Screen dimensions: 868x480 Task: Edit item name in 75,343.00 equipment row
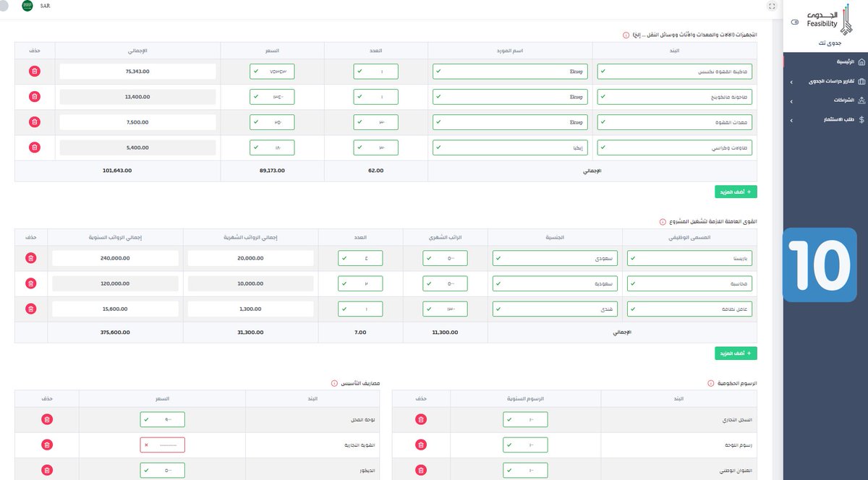coord(675,72)
